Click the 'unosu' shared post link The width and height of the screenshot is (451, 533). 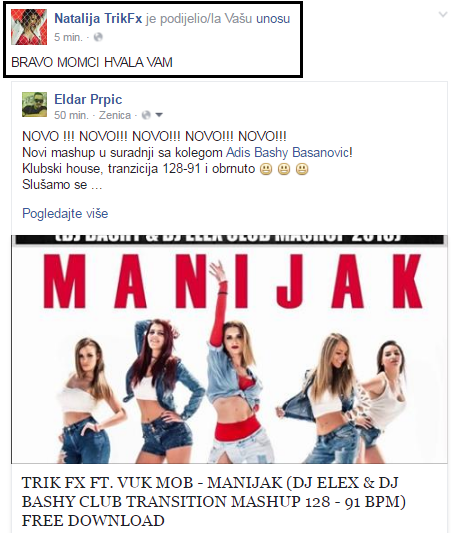point(273,19)
